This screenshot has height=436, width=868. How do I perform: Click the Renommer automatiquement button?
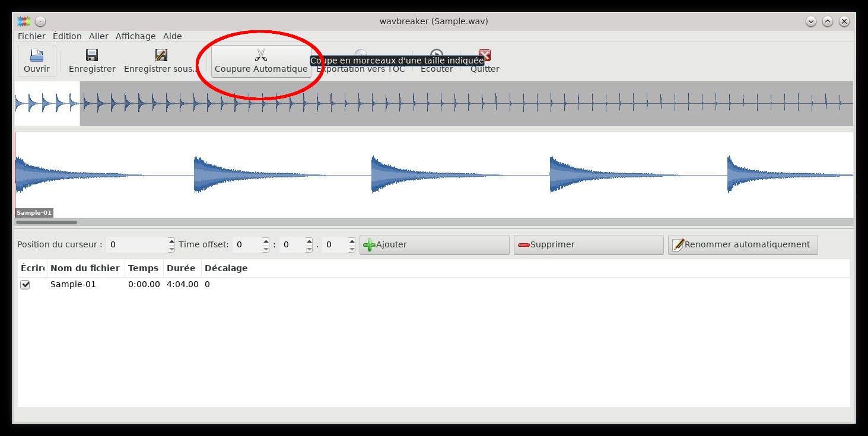[x=743, y=245]
